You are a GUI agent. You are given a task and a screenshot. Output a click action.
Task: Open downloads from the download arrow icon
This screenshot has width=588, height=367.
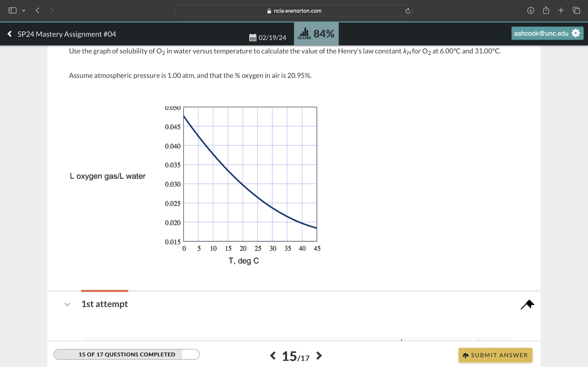(530, 10)
